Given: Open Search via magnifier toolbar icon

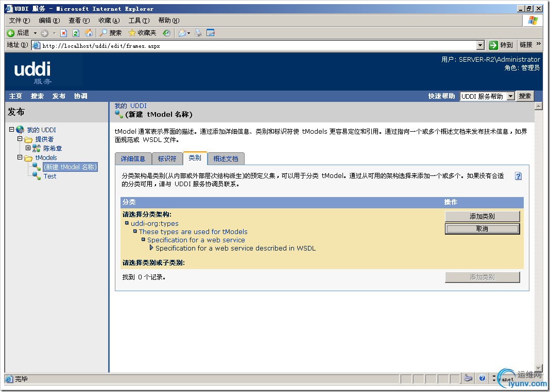Looking at the screenshot, I should click(103, 33).
